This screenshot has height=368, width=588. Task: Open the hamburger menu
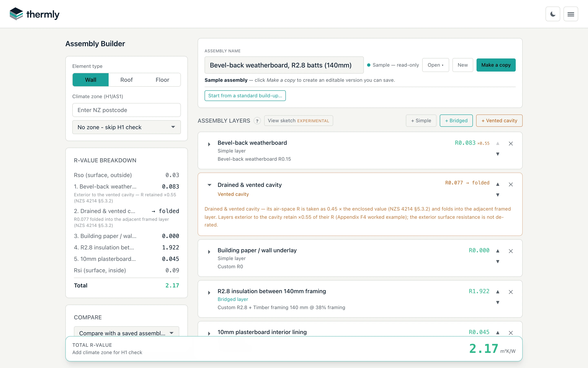[x=571, y=14]
